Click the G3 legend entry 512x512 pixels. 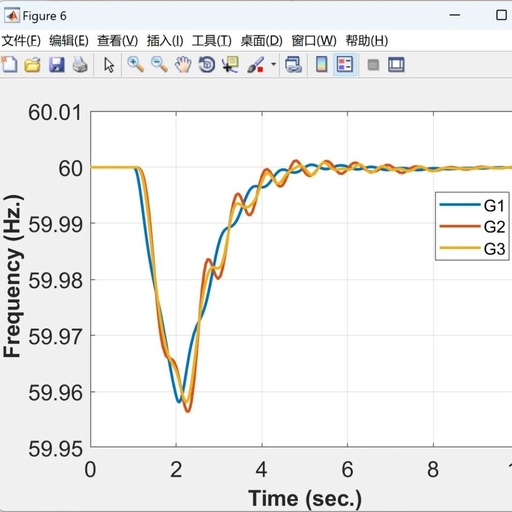click(472, 249)
